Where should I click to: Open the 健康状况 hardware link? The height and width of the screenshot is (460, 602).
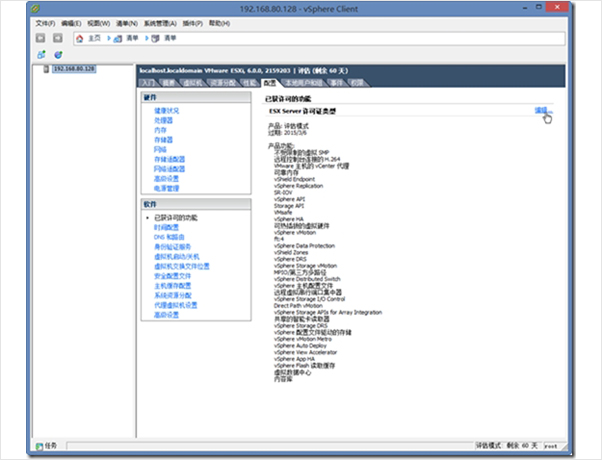167,111
